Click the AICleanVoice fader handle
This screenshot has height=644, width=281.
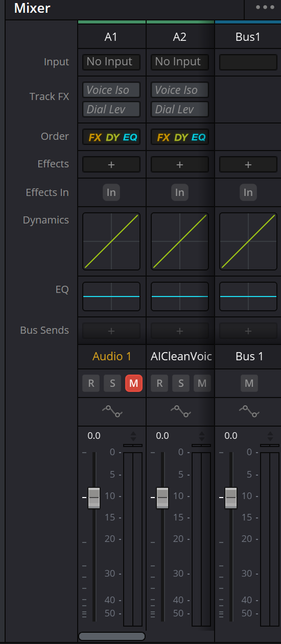[162, 498]
